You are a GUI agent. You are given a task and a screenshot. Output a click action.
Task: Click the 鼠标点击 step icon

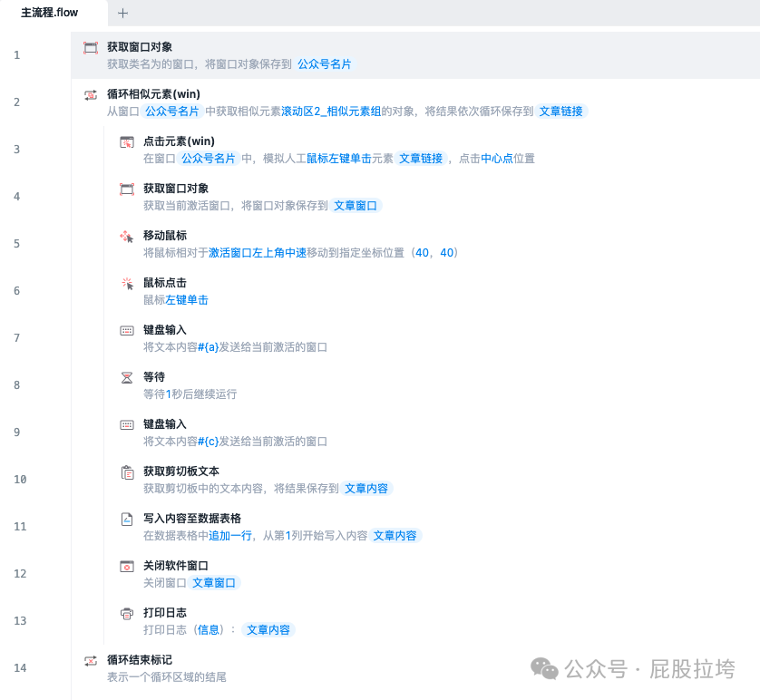click(x=127, y=284)
